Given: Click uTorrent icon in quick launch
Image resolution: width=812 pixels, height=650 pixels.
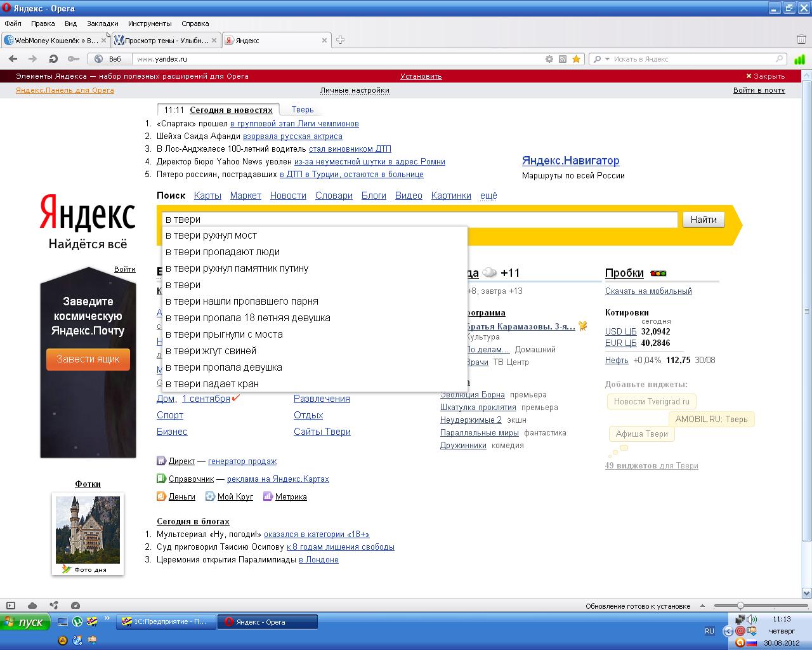Looking at the screenshot, I should click(77, 622).
